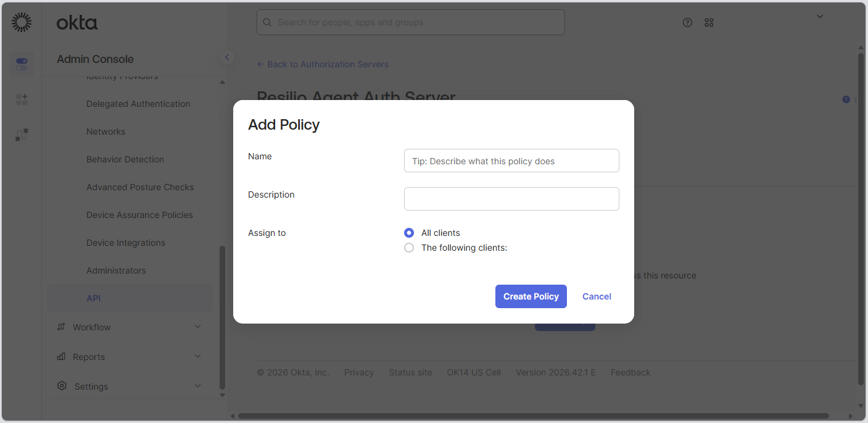This screenshot has width=868, height=423.
Task: Click the page horizontal scrollbar
Action: 534,416
